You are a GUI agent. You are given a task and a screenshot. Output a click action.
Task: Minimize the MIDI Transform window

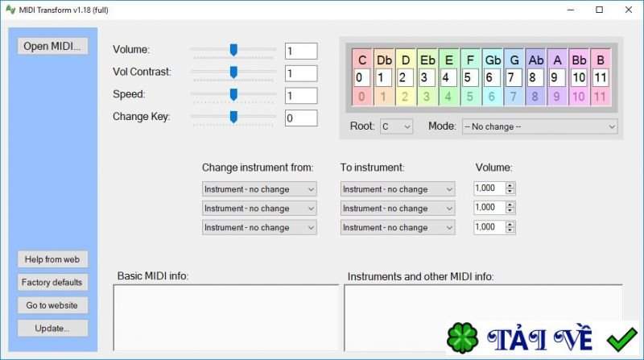pos(571,10)
